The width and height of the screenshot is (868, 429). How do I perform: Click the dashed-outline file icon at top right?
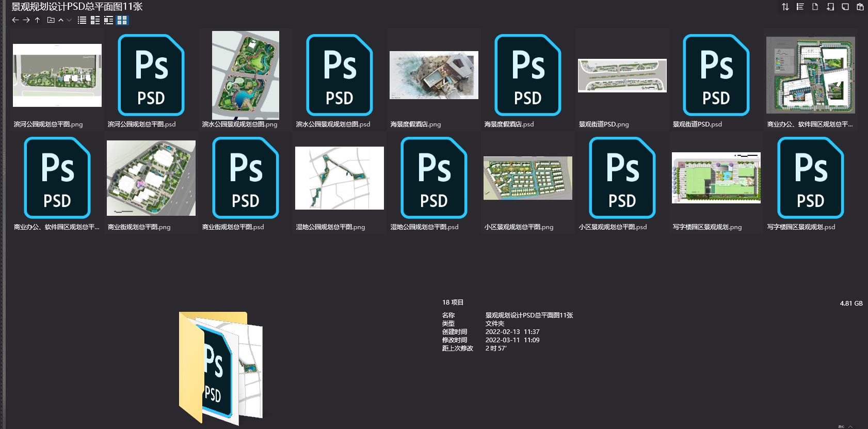(x=815, y=7)
